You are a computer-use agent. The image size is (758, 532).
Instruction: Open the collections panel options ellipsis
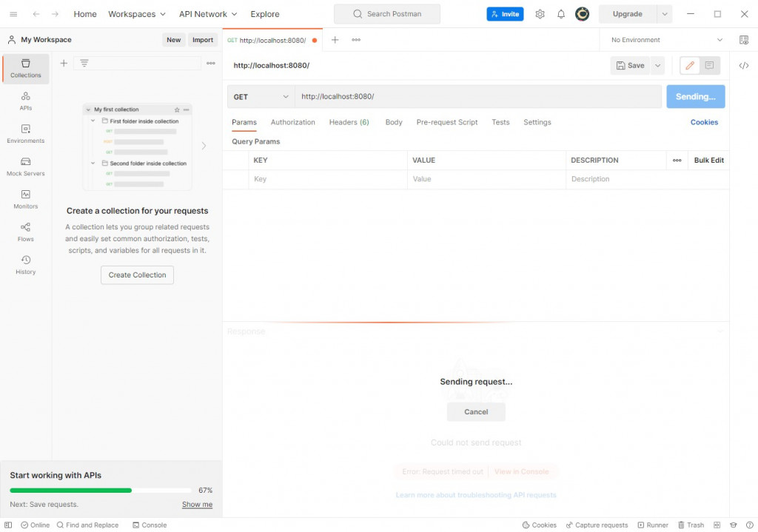(211, 64)
